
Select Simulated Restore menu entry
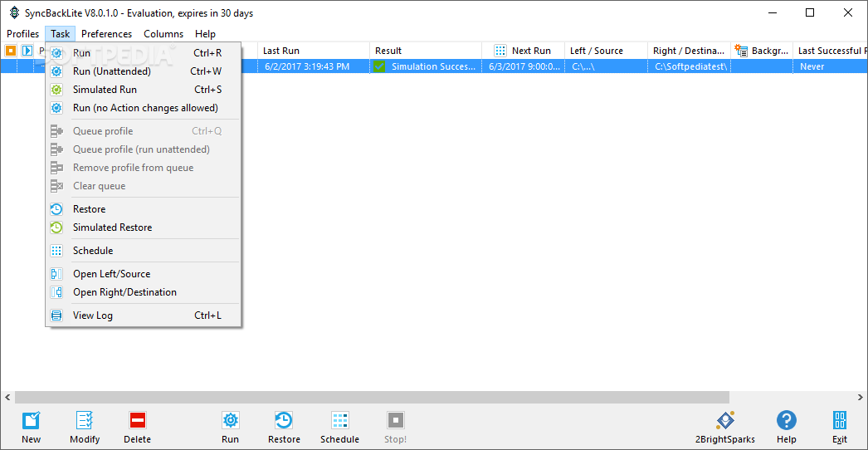[144, 227]
